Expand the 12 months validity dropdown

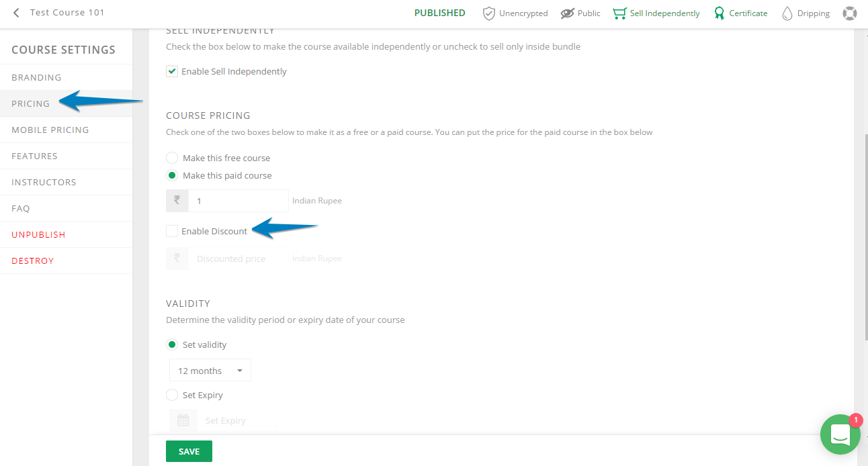pyautogui.click(x=210, y=371)
